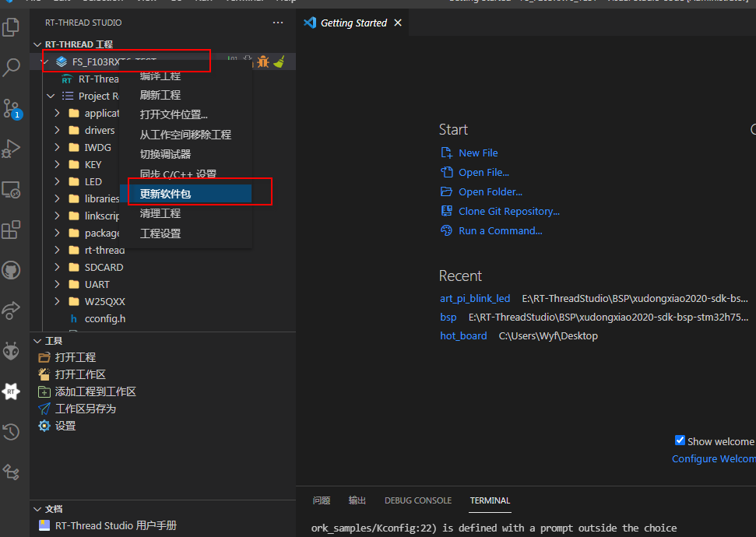
Task: Open Run and Debug from activity bar
Action: pos(12,148)
